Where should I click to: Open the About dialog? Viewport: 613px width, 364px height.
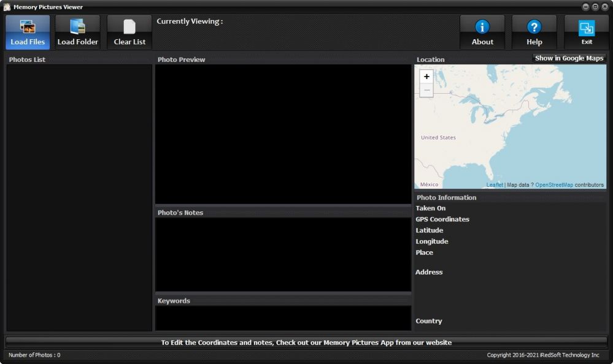482,32
